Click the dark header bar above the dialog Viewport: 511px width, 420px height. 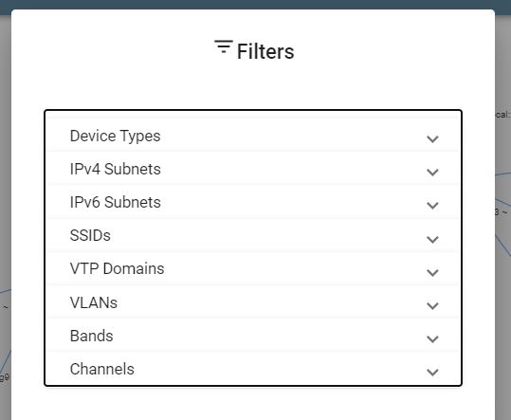pyautogui.click(x=256, y=4)
